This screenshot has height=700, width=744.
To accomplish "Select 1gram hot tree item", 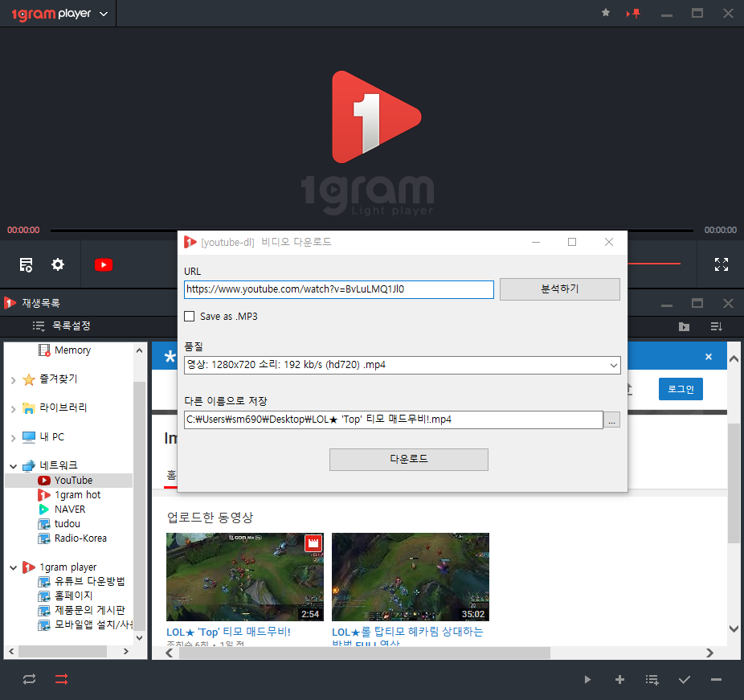I will tap(77, 495).
